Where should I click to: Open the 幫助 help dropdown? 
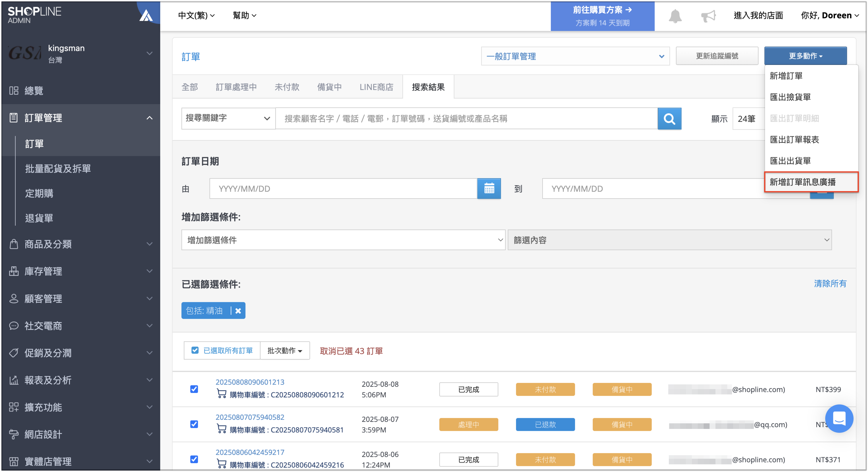244,15
